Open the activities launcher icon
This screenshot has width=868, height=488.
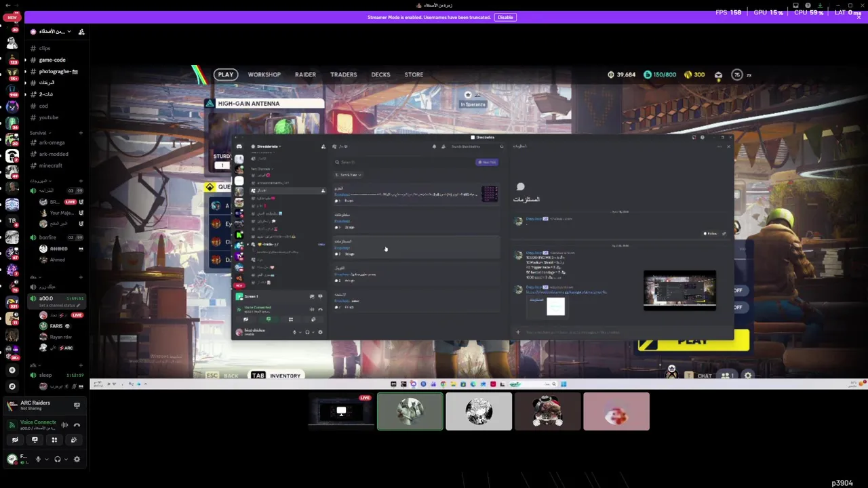(54, 440)
